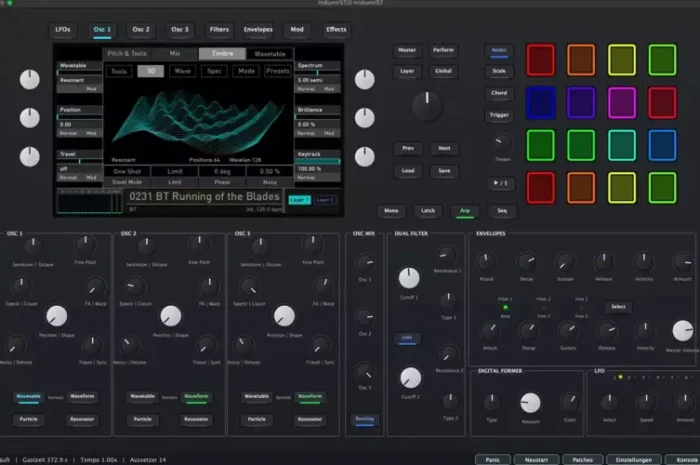Click the knob beside the Spectrum parameter

[x=365, y=80]
